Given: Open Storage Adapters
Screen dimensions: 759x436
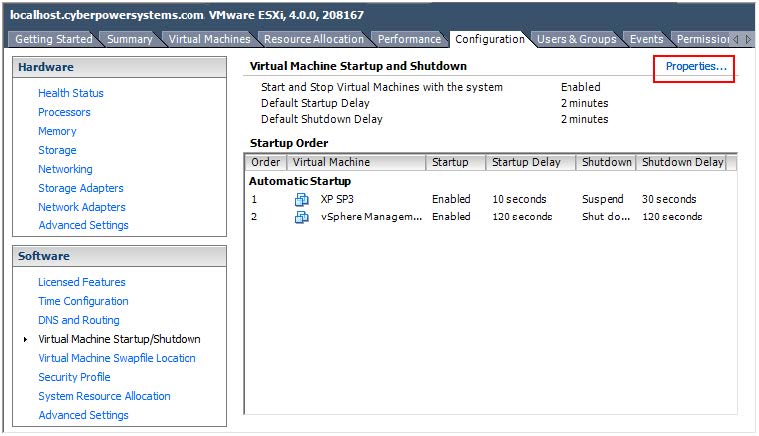Looking at the screenshot, I should 81,188.
